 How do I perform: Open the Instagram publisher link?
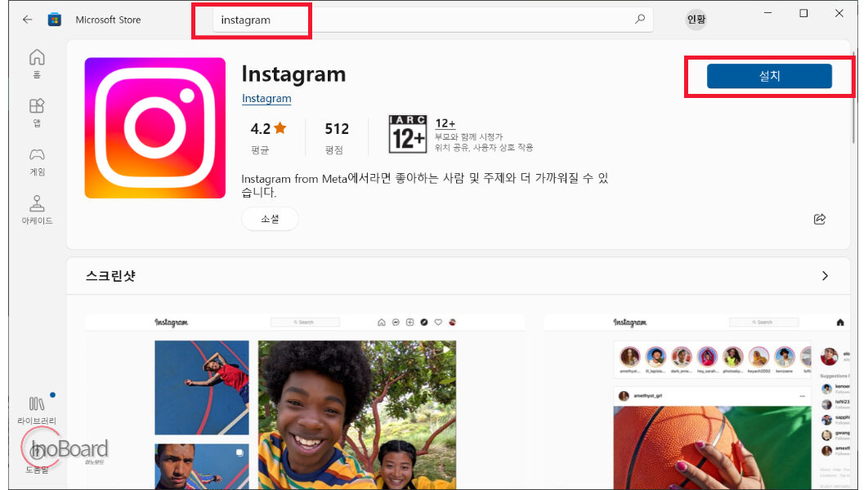click(x=266, y=99)
